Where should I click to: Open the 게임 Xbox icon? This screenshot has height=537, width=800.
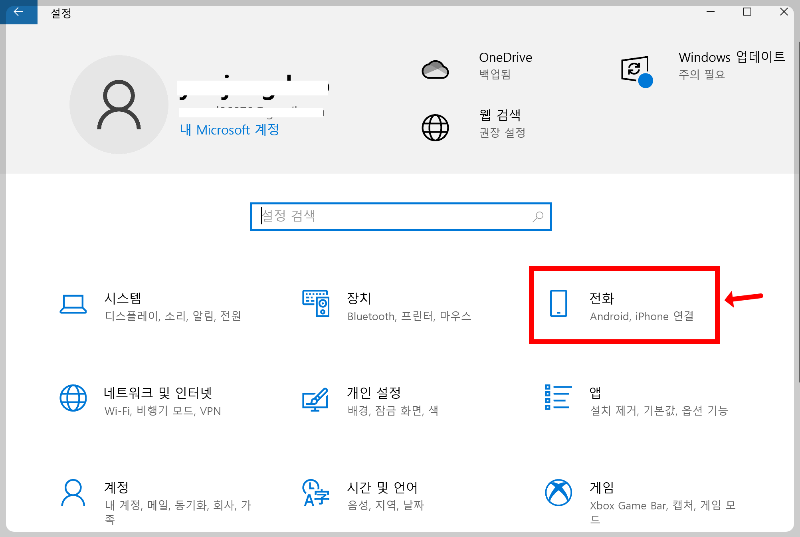(x=559, y=493)
